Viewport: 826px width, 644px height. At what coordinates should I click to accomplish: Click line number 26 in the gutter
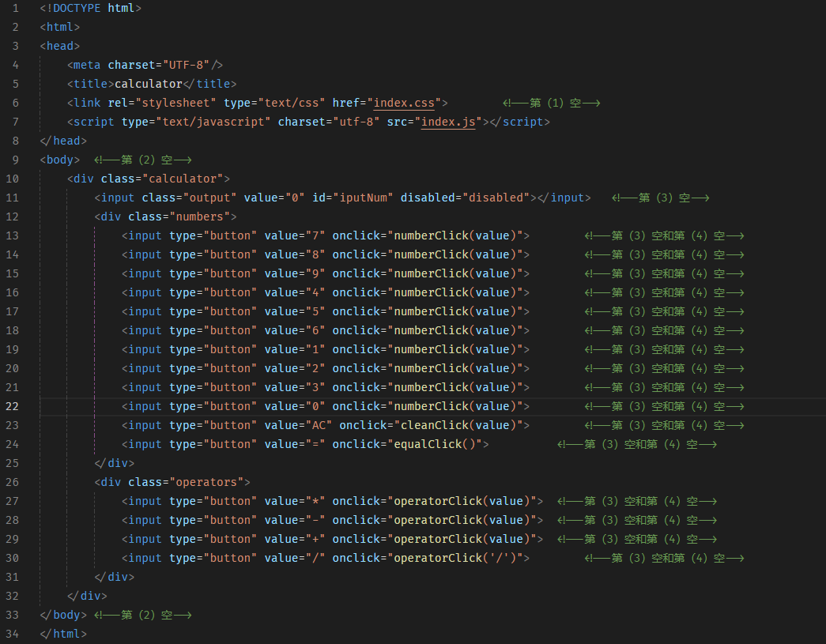pyautogui.click(x=12, y=482)
